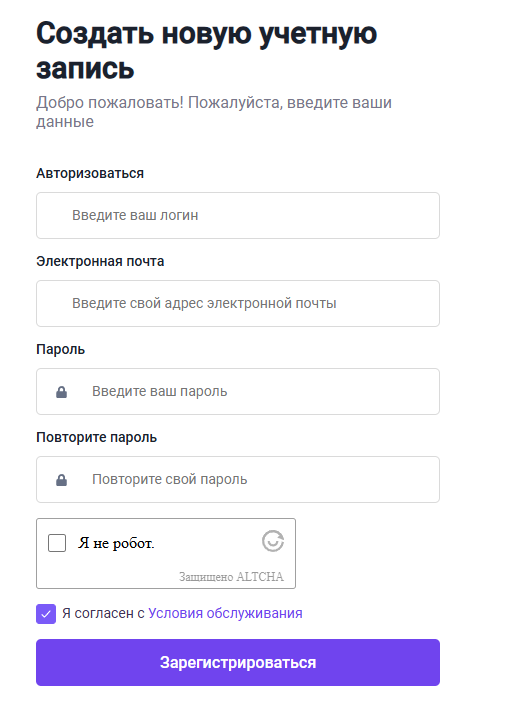
Task: Click the lock icon in the Пароль field
Action: [x=62, y=392]
